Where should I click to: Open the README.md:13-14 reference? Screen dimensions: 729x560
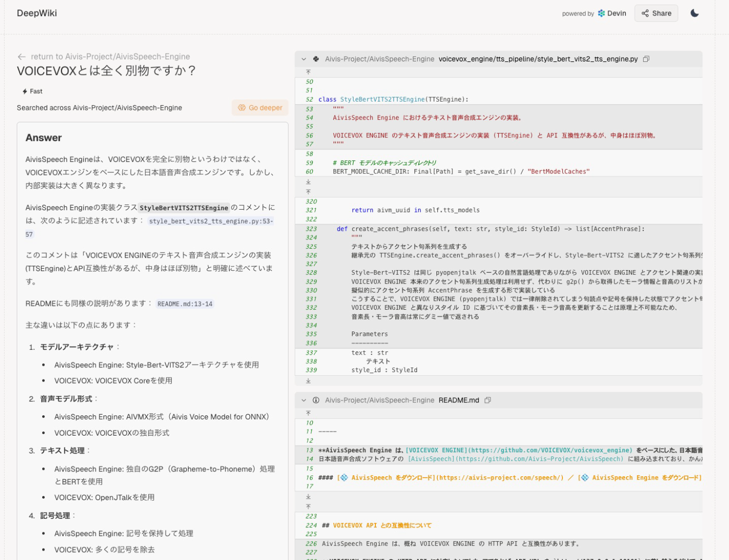[185, 304]
